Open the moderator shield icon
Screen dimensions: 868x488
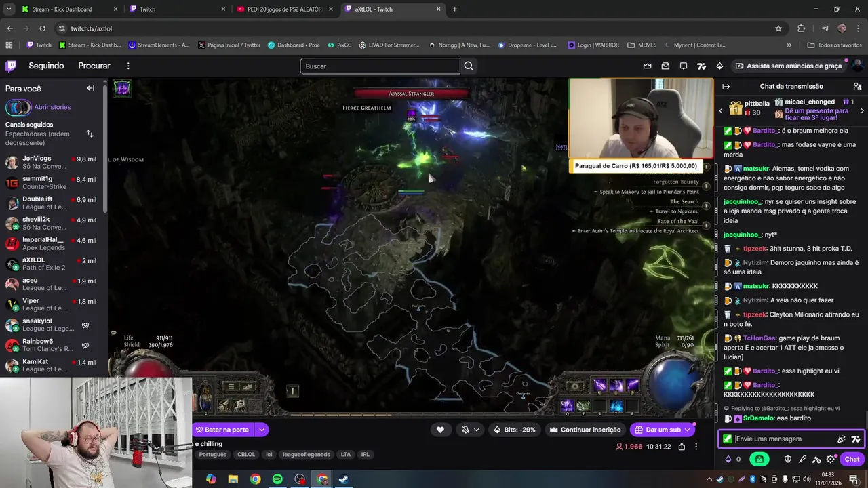pos(787,459)
